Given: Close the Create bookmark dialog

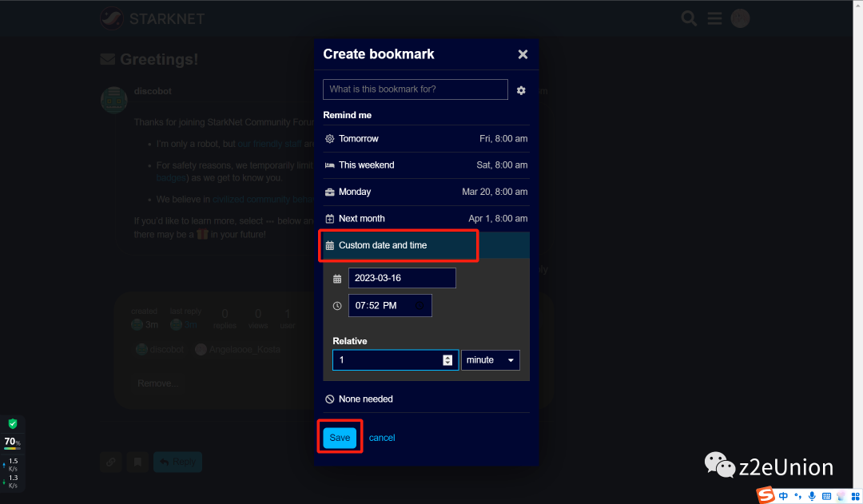Looking at the screenshot, I should coord(523,54).
